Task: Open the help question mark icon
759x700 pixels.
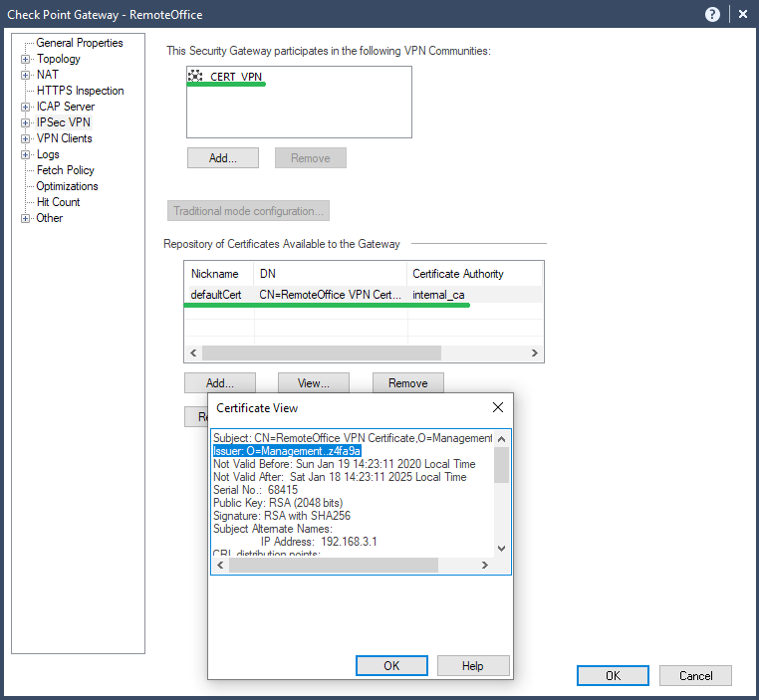Action: 712,15
